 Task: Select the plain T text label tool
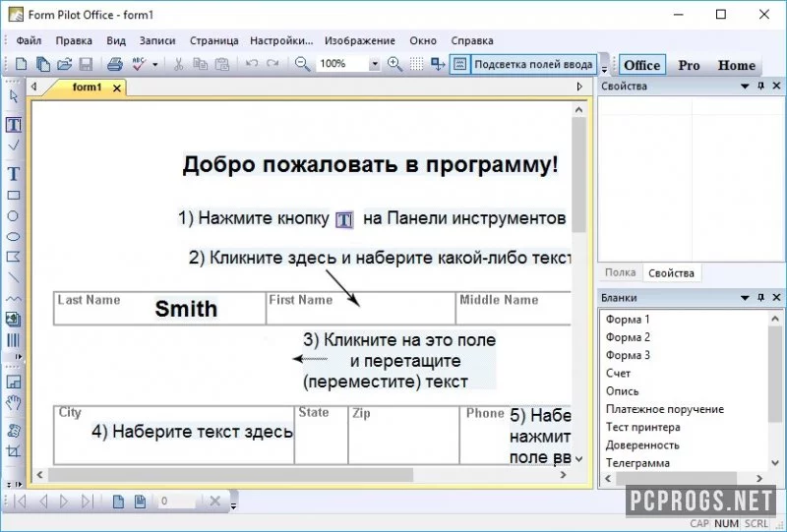pyautogui.click(x=14, y=174)
